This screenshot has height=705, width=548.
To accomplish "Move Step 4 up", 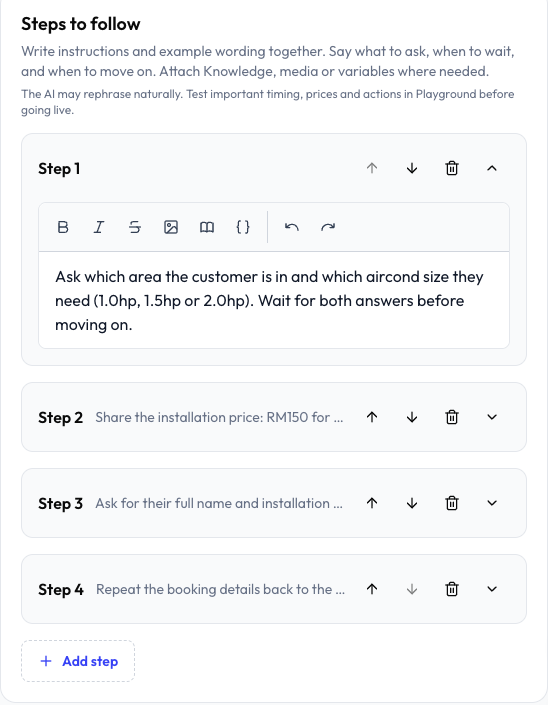I will [372, 589].
